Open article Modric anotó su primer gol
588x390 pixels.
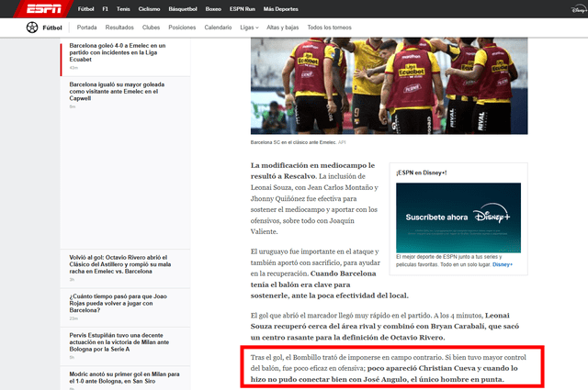tap(124, 377)
